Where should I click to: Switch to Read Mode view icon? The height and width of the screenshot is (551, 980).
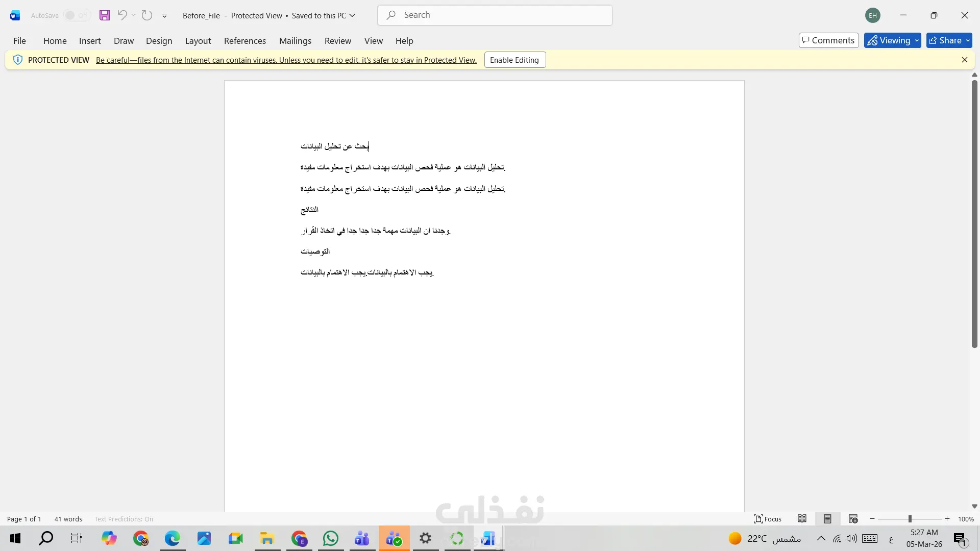click(802, 519)
